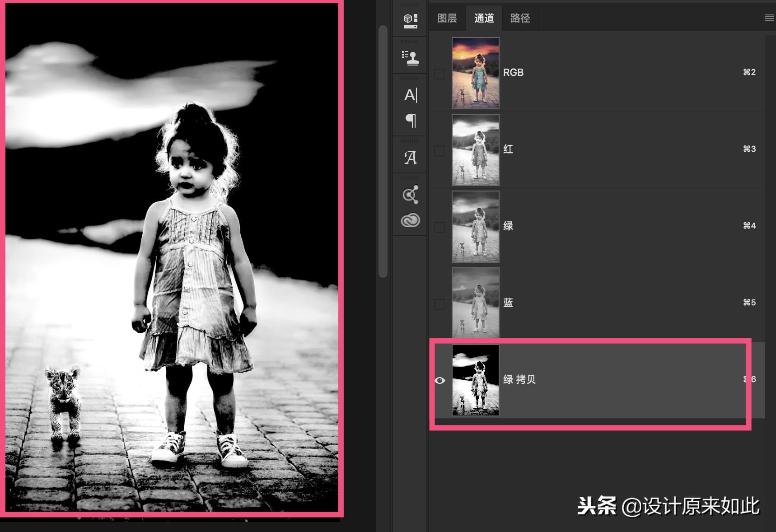Open the Character panel icon
This screenshot has height=532, width=776.
(410, 95)
